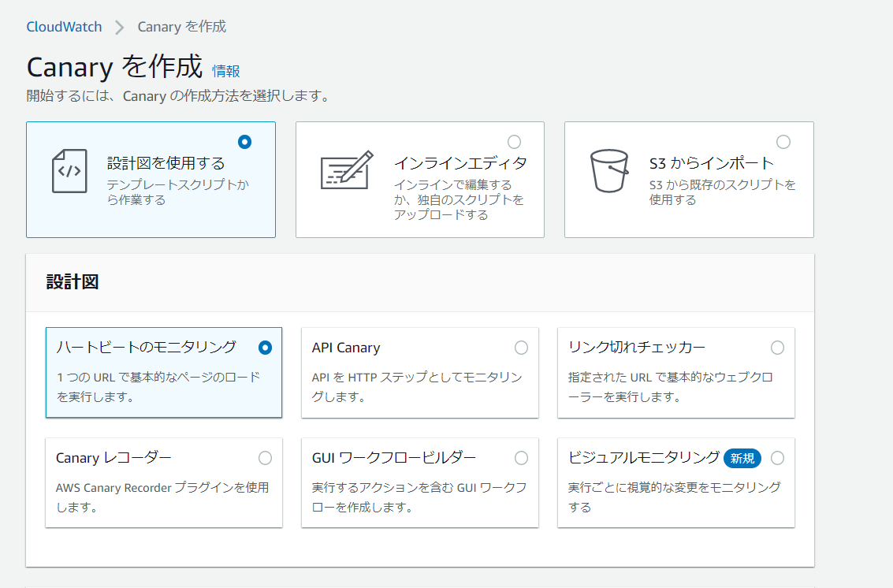The width and height of the screenshot is (893, 588).
Task: Click the breadcrumb chevron separator icon
Action: 120,28
